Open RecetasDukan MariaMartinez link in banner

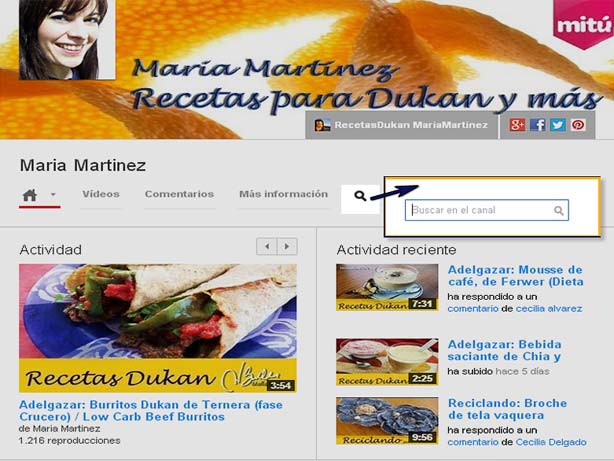[411, 125]
